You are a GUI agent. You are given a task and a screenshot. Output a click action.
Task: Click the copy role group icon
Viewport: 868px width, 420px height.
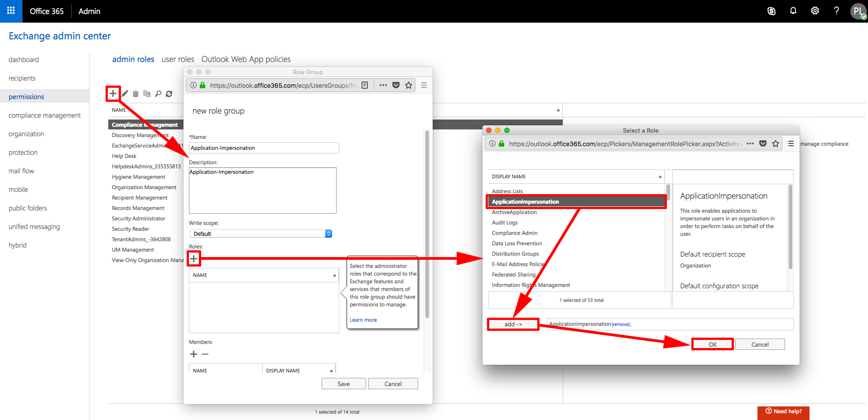tap(147, 94)
